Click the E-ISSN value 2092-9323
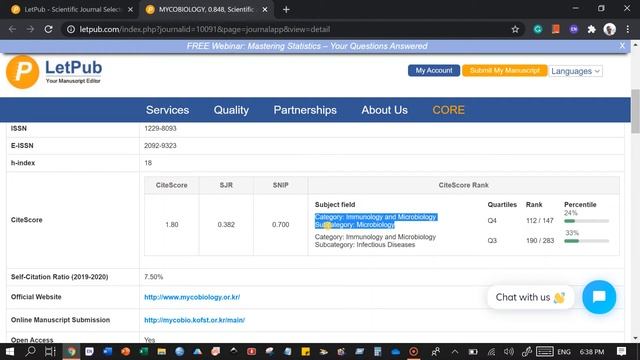The image size is (640, 360). click(x=160, y=146)
